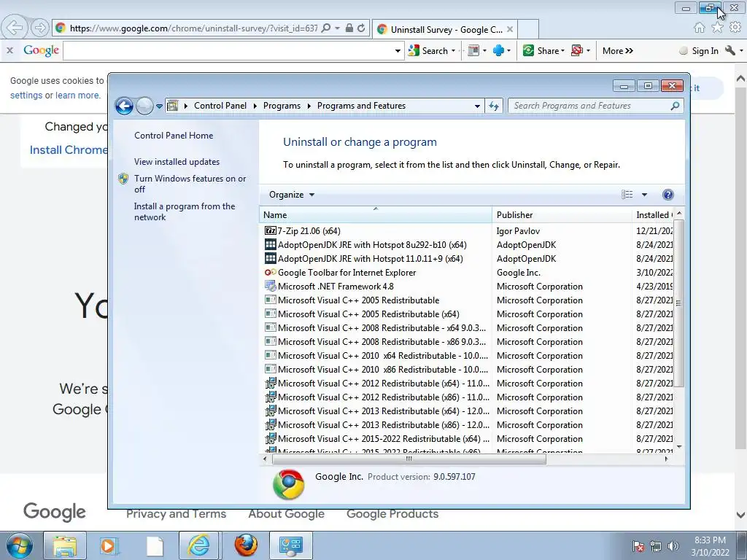Click the horizontal scrollbar of the programs list
Image resolution: width=747 pixels, height=560 pixels.
coord(409,459)
